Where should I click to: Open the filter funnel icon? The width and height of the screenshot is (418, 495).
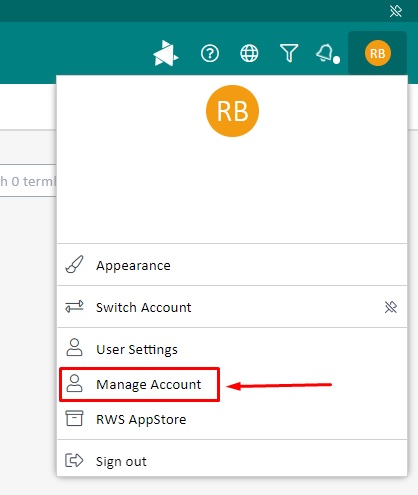[x=289, y=53]
